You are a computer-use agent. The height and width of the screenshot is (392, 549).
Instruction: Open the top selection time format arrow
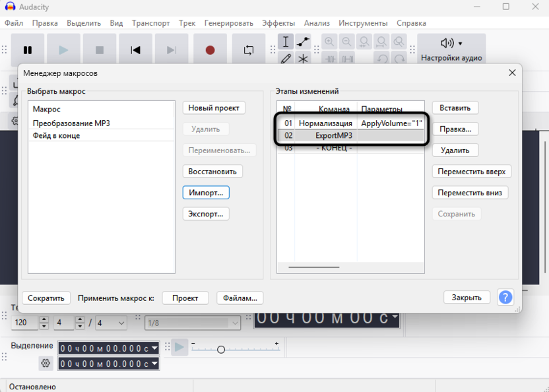(155, 348)
